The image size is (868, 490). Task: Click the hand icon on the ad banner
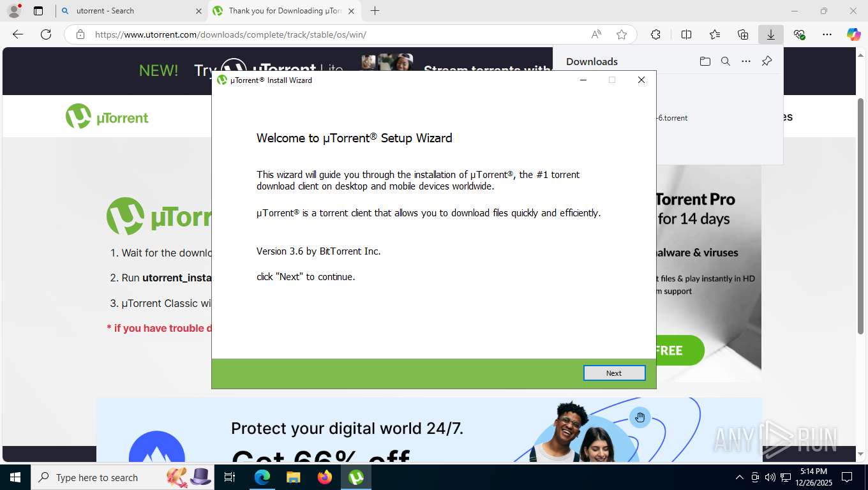click(x=640, y=417)
